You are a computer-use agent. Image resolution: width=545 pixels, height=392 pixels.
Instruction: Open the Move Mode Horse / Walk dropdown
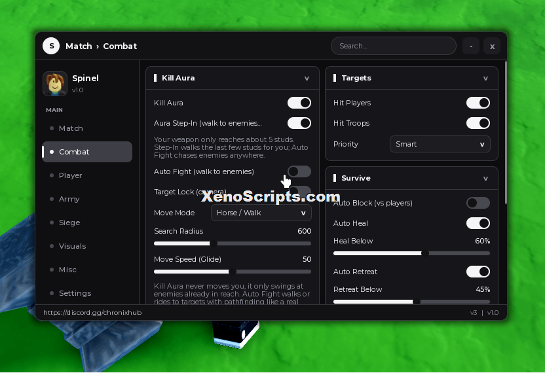click(x=261, y=213)
